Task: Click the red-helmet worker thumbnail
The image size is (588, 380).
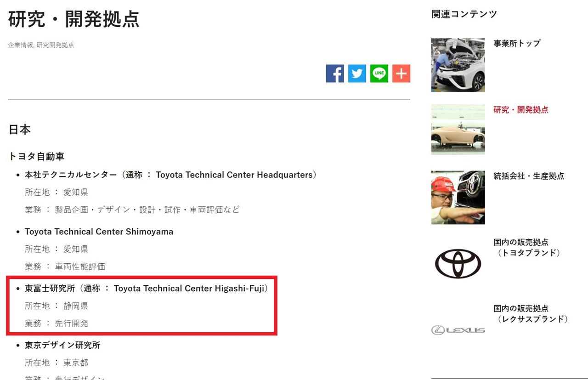Action: point(458,198)
